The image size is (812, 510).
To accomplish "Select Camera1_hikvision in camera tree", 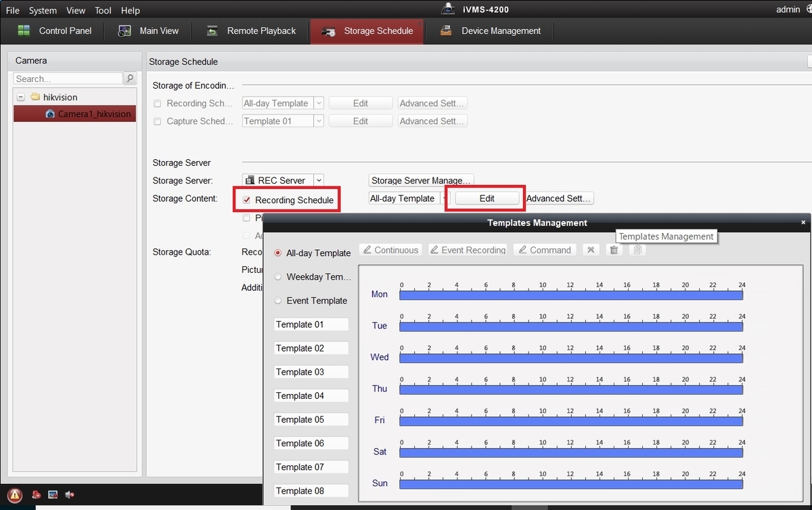I will [75, 114].
